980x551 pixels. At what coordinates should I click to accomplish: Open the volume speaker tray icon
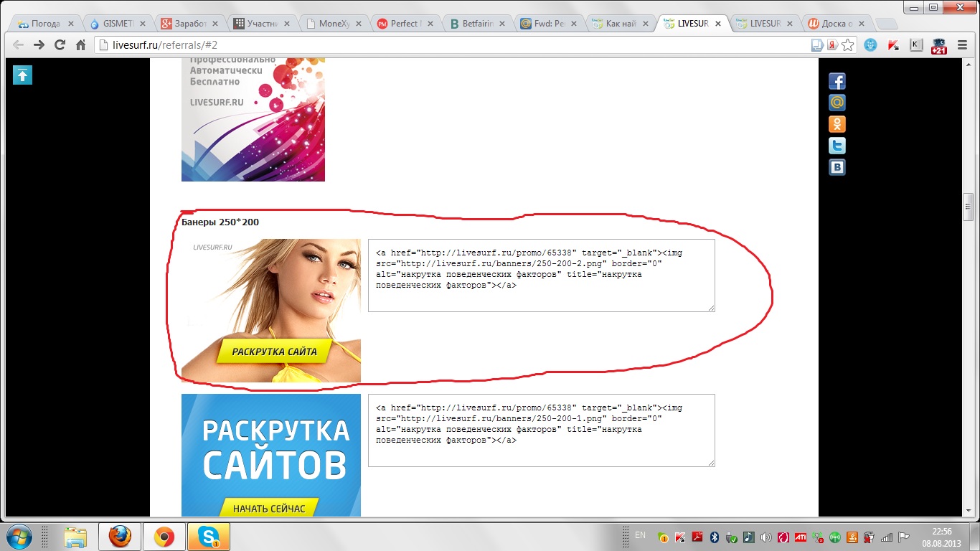766,537
